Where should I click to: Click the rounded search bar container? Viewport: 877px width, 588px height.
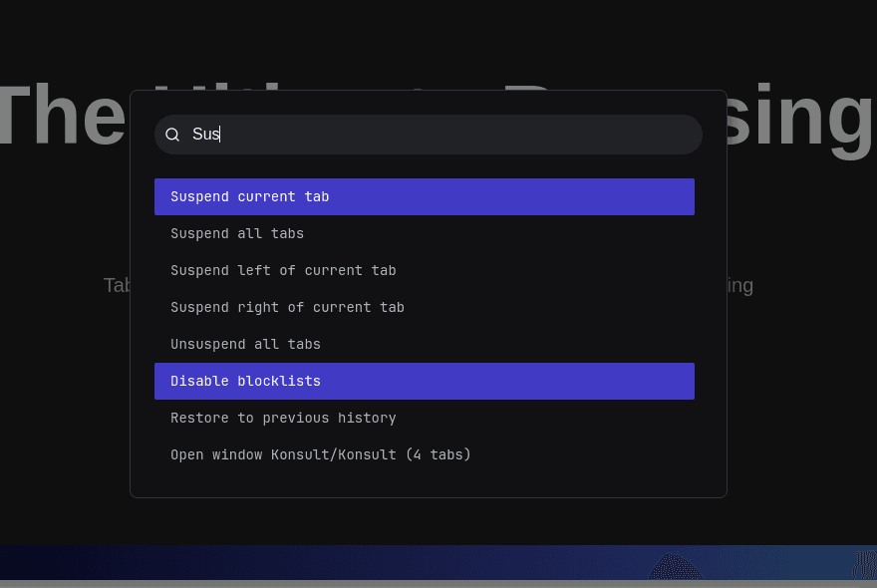(x=429, y=134)
